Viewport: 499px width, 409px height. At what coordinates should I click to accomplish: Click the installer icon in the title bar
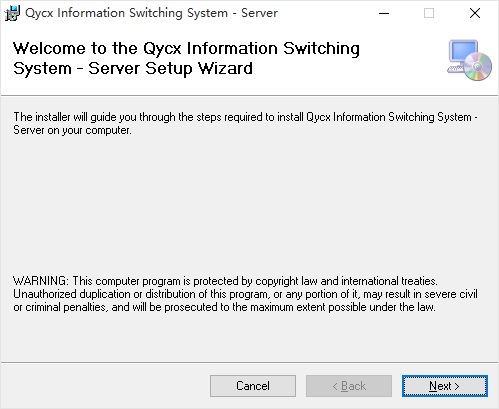point(12,13)
